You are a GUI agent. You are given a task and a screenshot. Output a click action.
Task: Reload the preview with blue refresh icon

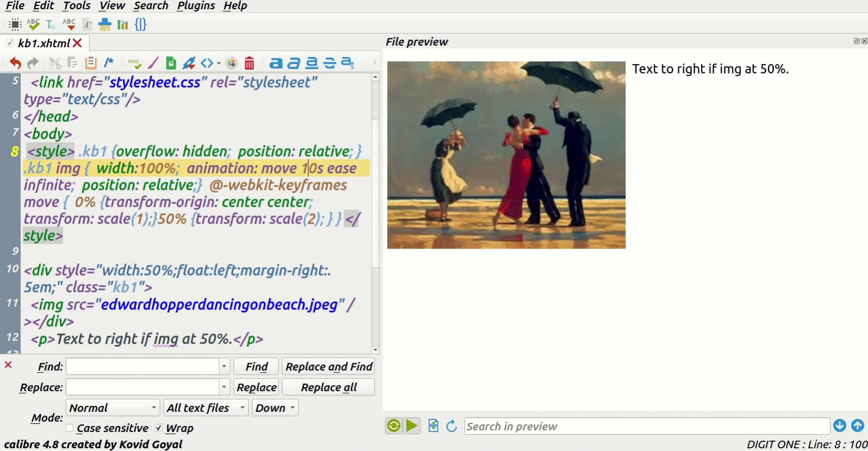[451, 425]
